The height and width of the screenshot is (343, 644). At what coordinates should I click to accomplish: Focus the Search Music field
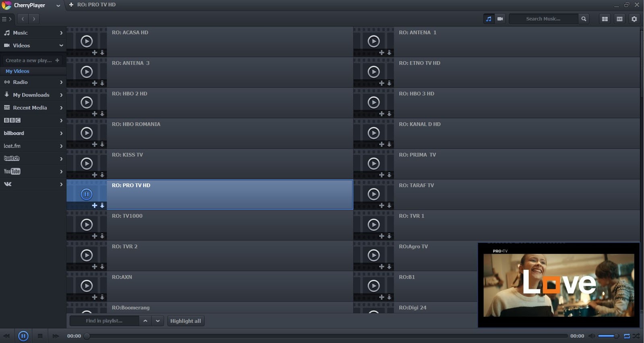click(x=543, y=19)
